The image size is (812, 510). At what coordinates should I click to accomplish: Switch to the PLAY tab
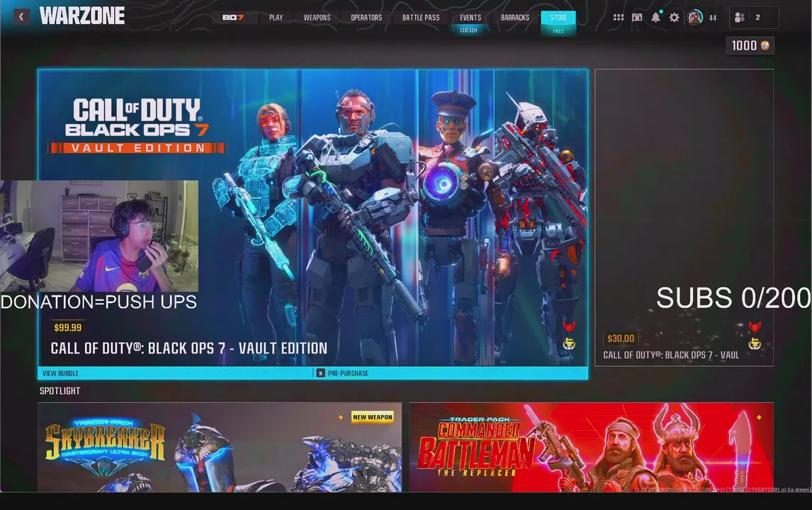click(x=276, y=18)
